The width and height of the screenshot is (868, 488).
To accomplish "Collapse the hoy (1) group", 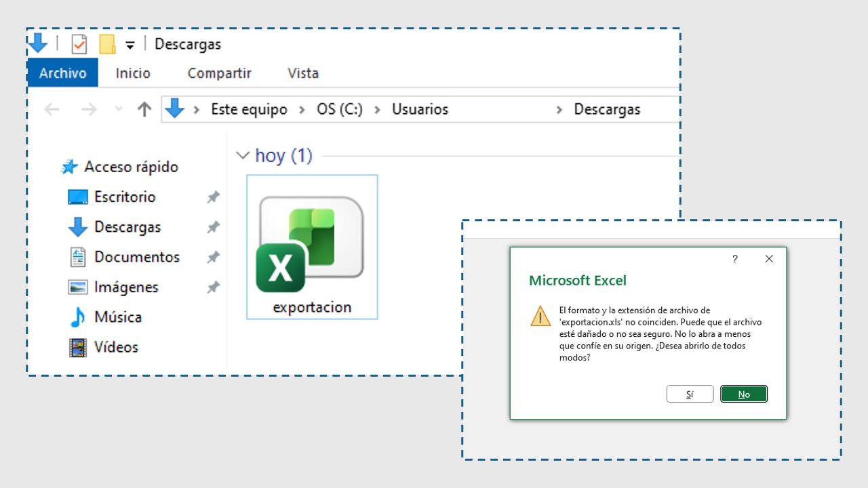I will pyautogui.click(x=242, y=156).
